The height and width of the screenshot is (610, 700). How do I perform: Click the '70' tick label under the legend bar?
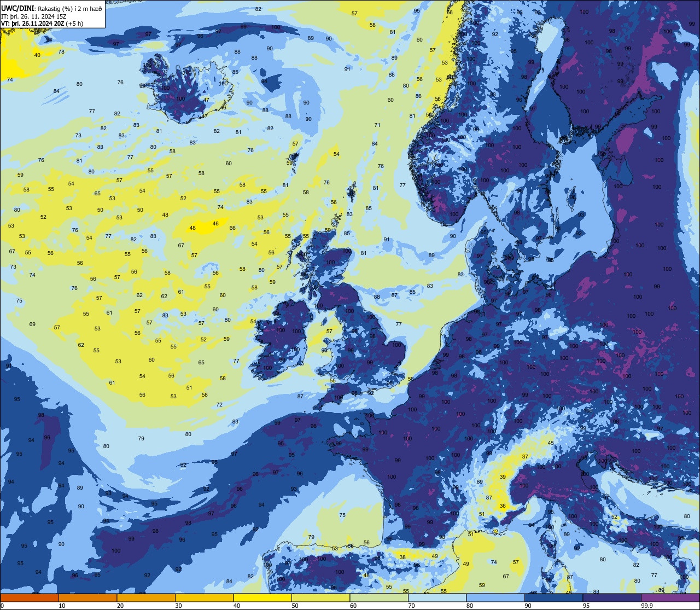pyautogui.click(x=411, y=606)
